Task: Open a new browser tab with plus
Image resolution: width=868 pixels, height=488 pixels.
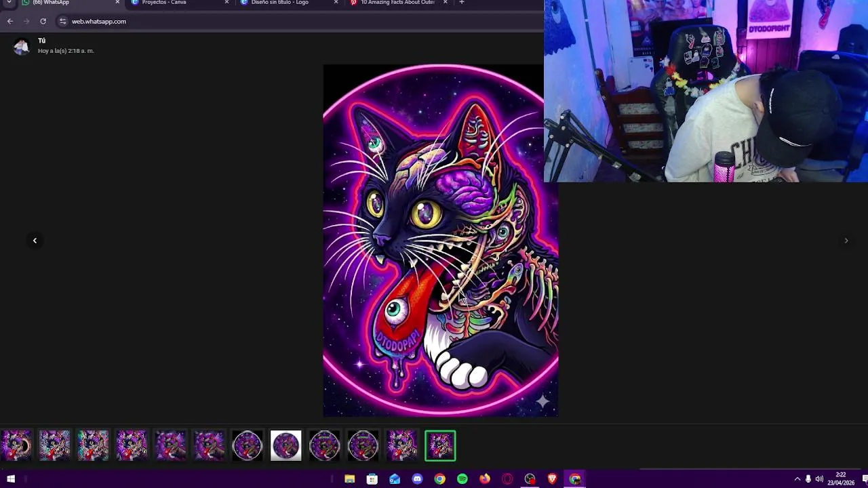Action: point(462,3)
